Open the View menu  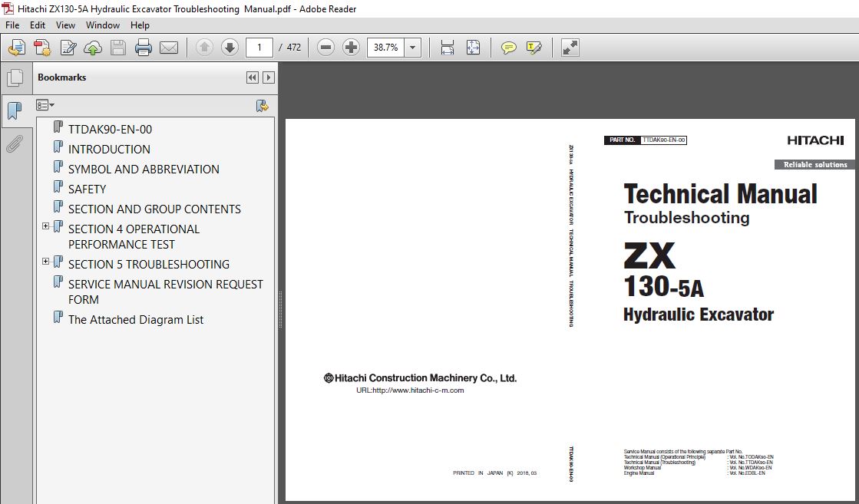(65, 25)
